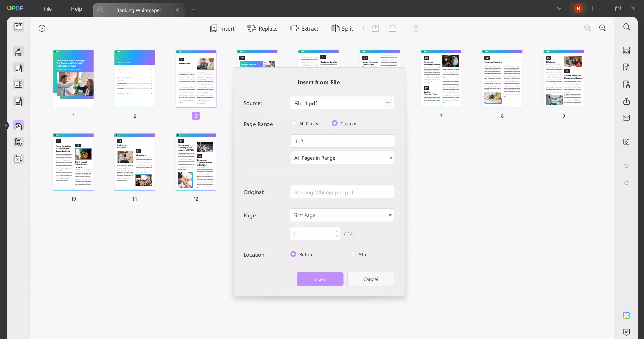644x339 pixels.
Task: Select the Custom page range option
Action: point(334,124)
